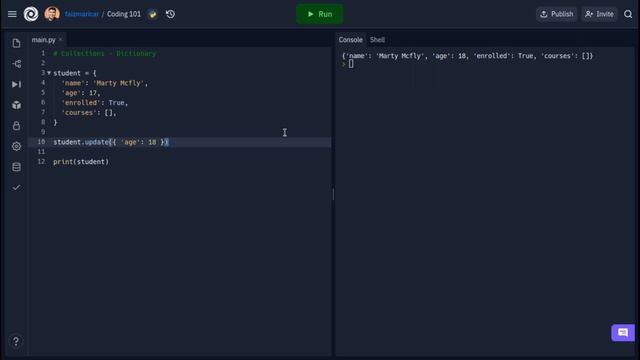
Task: Open the Database sidebar icon
Action: click(x=16, y=167)
